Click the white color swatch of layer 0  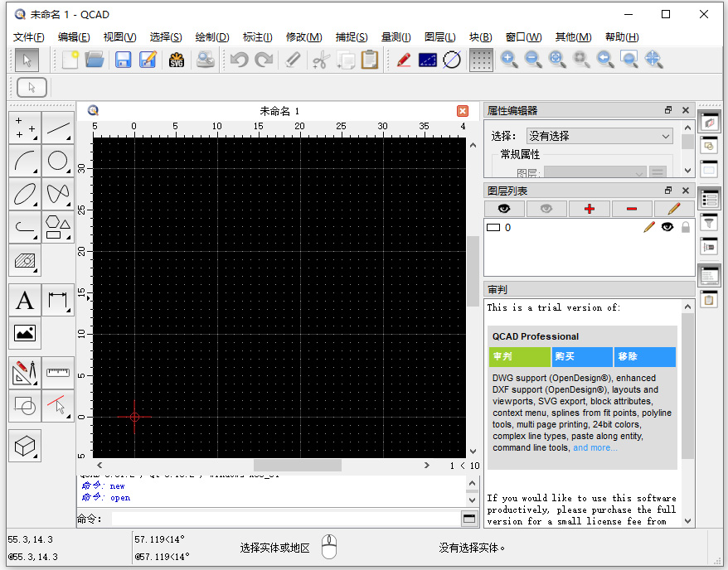coord(495,226)
